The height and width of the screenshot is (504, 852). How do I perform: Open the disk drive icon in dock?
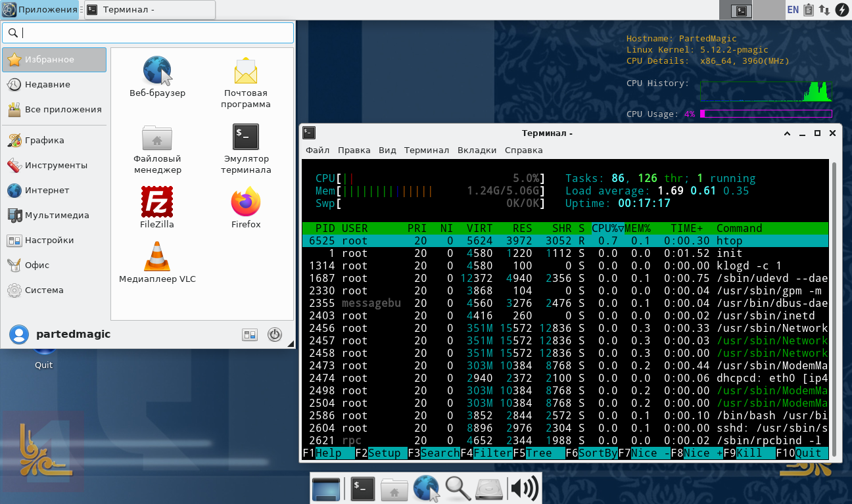(x=488, y=488)
